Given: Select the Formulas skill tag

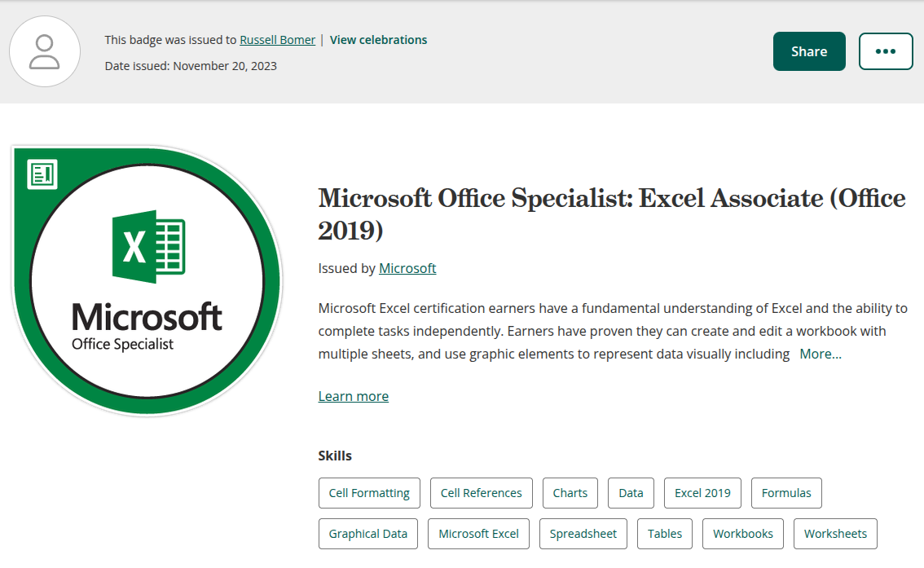Looking at the screenshot, I should tap(786, 493).
